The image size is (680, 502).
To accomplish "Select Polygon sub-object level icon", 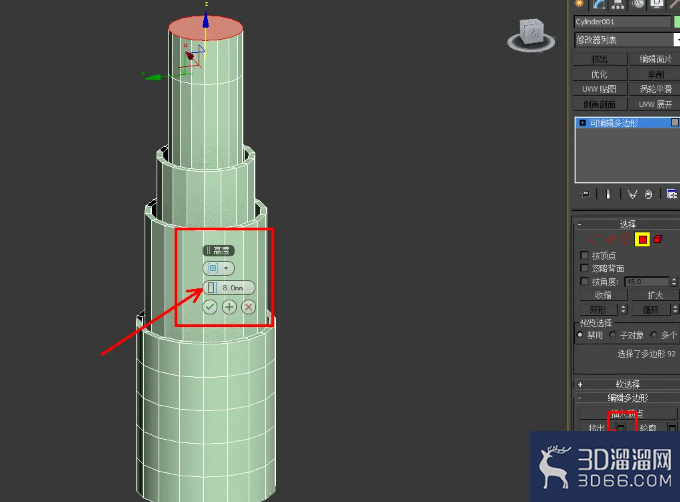I will click(642, 239).
